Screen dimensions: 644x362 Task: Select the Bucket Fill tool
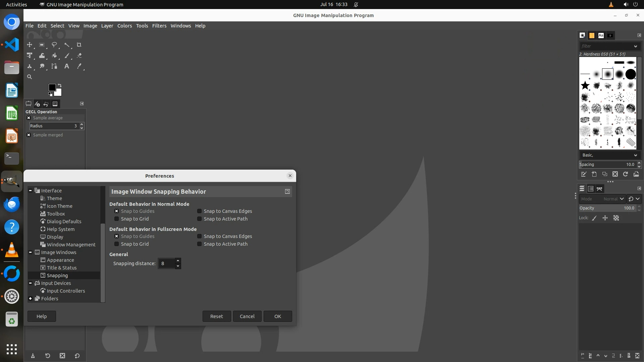(54, 56)
